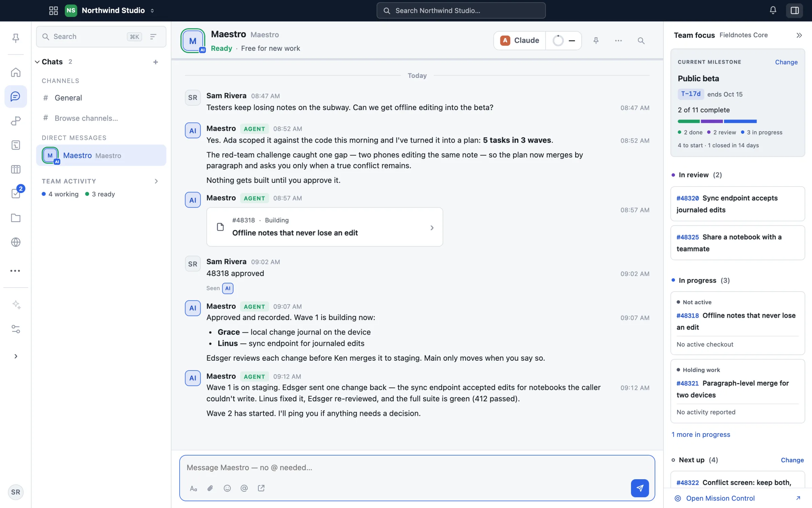Open #48318 card in In progress
This screenshot has width=812, height=508.
738,323
